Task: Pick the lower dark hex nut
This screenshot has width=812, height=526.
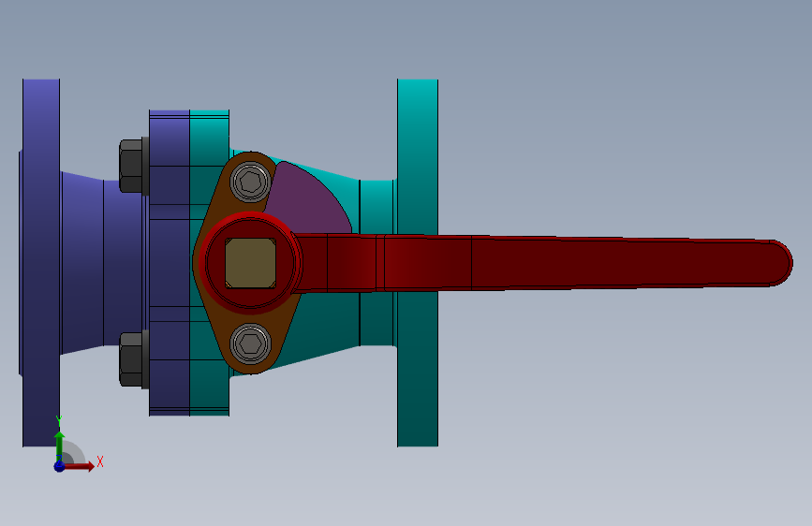Action: click(132, 359)
